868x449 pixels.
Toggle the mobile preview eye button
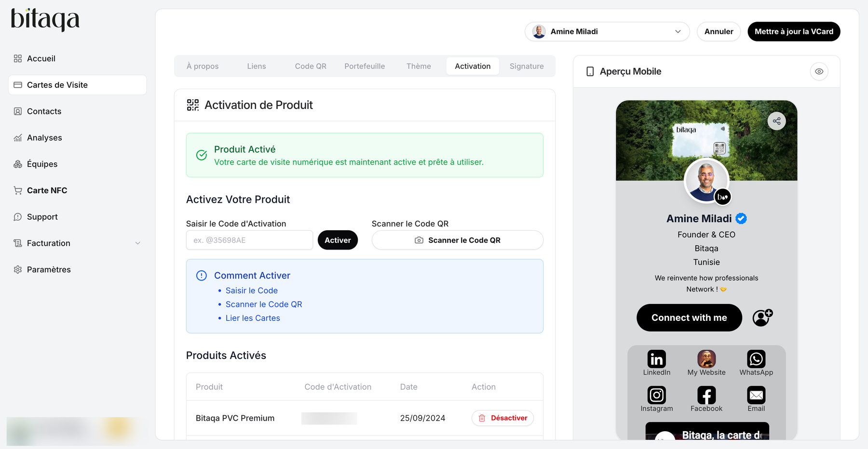point(819,71)
